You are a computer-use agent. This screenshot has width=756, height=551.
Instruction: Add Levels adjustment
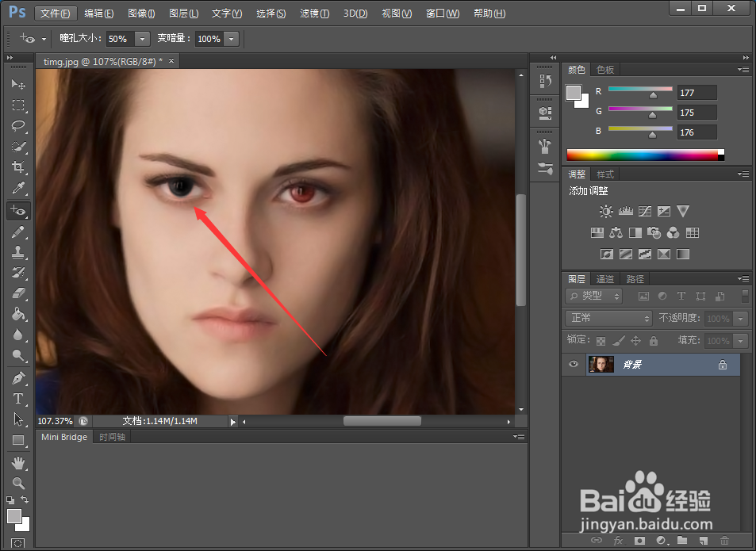[625, 211]
